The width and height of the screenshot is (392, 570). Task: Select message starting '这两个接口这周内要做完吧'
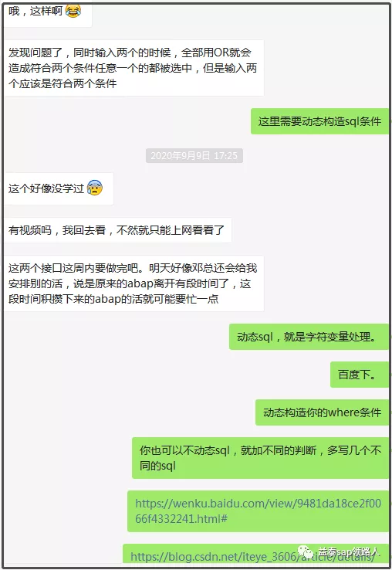[x=133, y=283]
